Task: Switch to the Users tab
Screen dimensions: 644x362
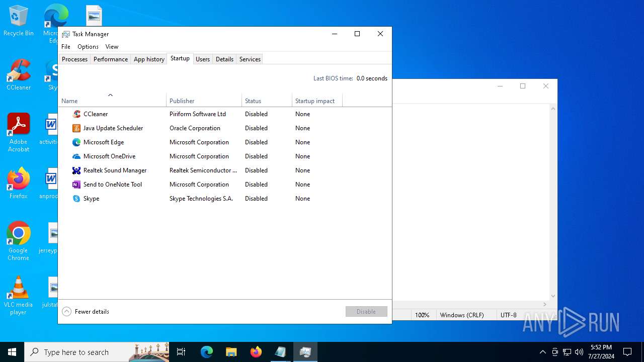Action: 203,59
